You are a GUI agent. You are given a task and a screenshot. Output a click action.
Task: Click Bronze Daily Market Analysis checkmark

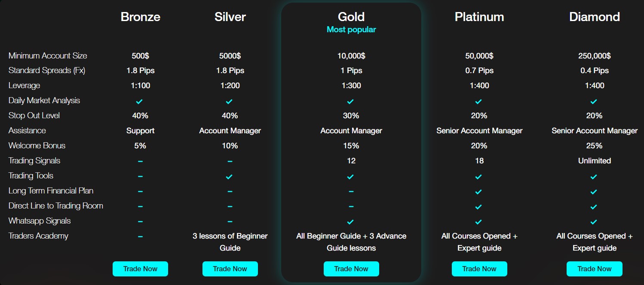[x=139, y=101]
